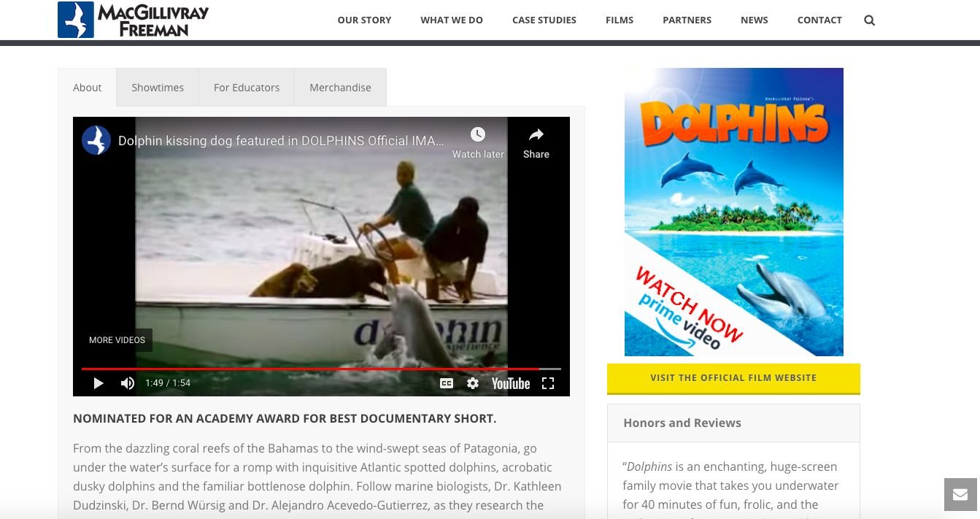Go to Case Studies page
Image resolution: width=980 pixels, height=519 pixels.
tap(544, 20)
